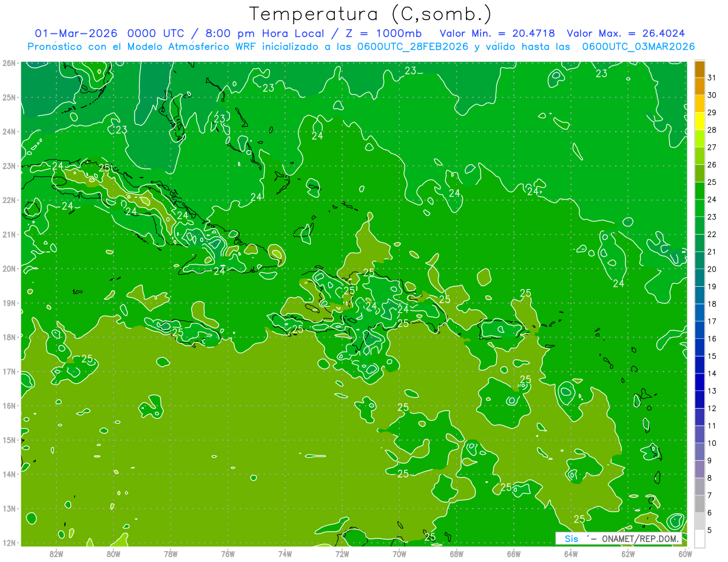Click the '8:00 pm Hora Local' text
The height and width of the screenshot is (562, 728).
[x=263, y=33]
